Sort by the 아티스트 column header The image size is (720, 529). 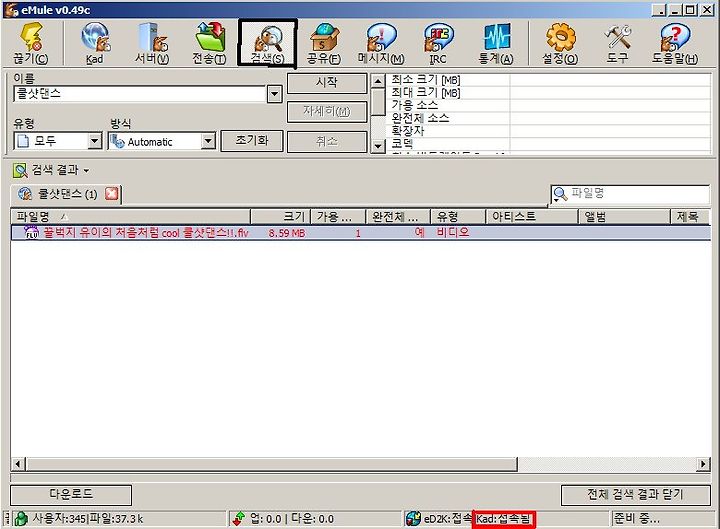click(531, 216)
